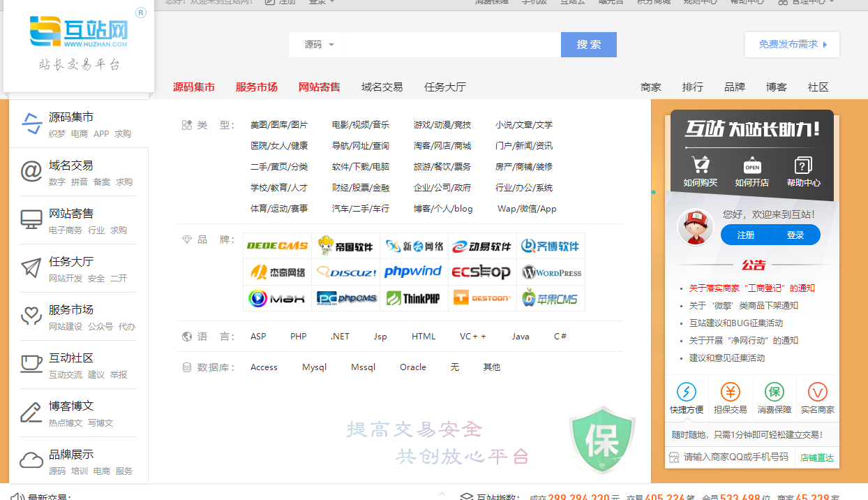Open 网站寄售 in main navigation
This screenshot has width=868, height=500.
pos(320,87)
